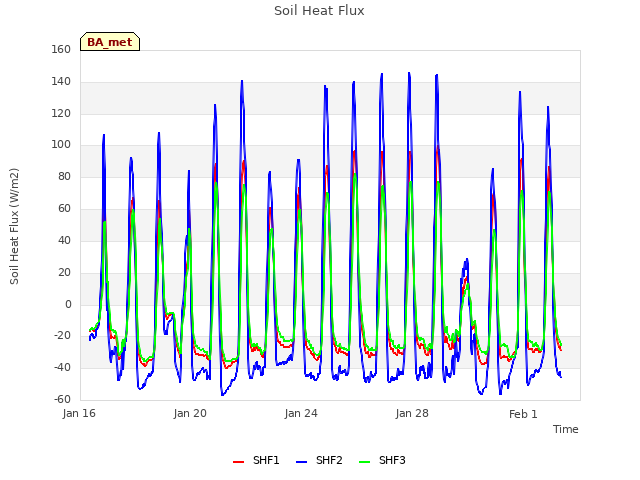Toggle the SHF3 legend entry

click(x=382, y=460)
